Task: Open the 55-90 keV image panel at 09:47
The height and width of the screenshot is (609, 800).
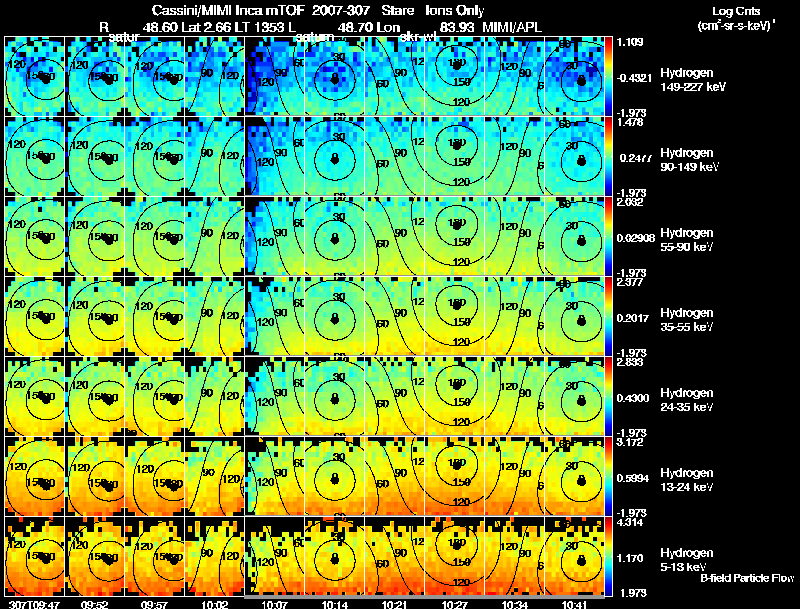Action: coord(35,236)
